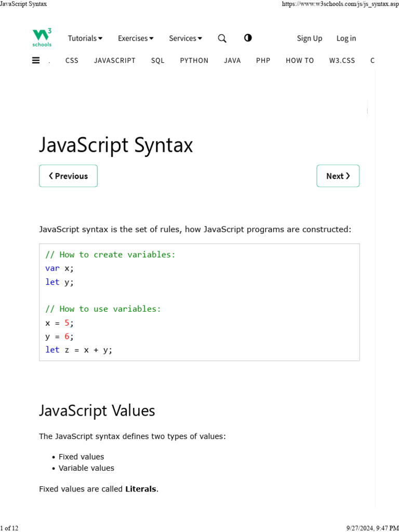This screenshot has height=532, width=399.
Task: Click the page URL in the header
Action: 340,4
